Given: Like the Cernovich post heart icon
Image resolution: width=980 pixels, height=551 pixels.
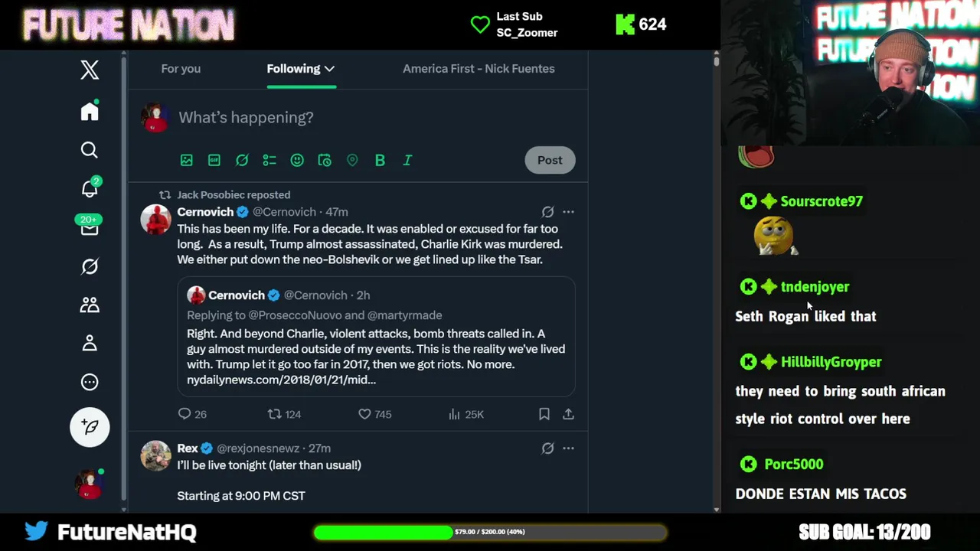Looking at the screenshot, I should click(x=364, y=414).
